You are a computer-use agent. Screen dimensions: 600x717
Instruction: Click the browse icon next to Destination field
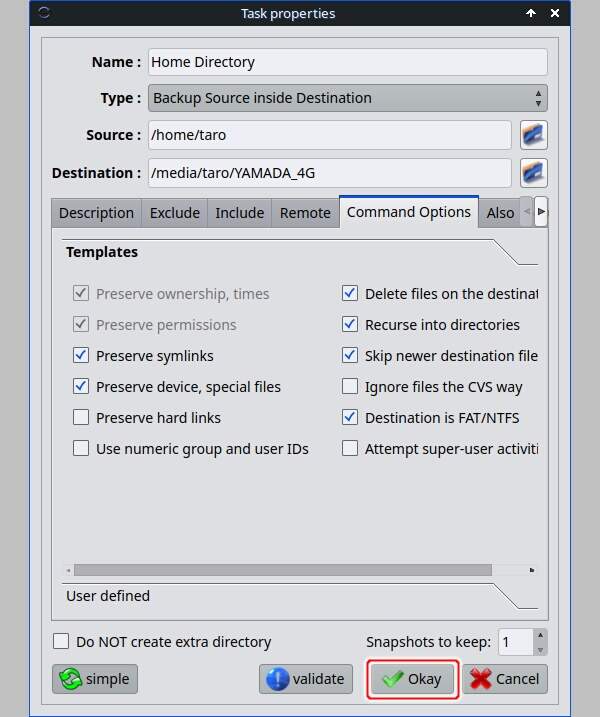click(533, 173)
